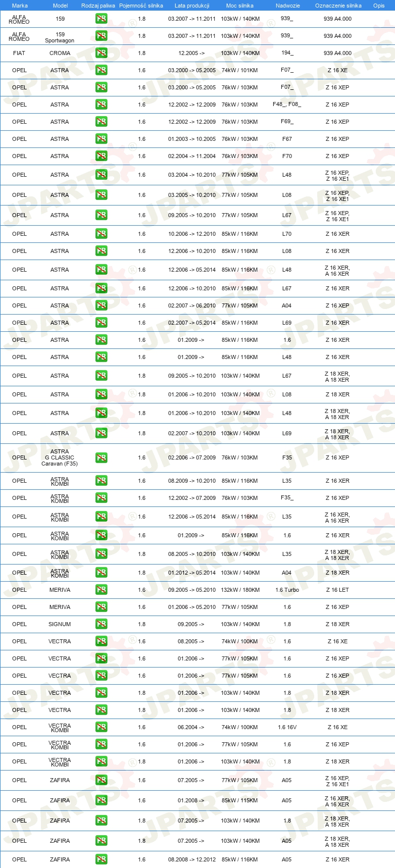Click the Opis column header
395x868 pixels.
point(379,6)
